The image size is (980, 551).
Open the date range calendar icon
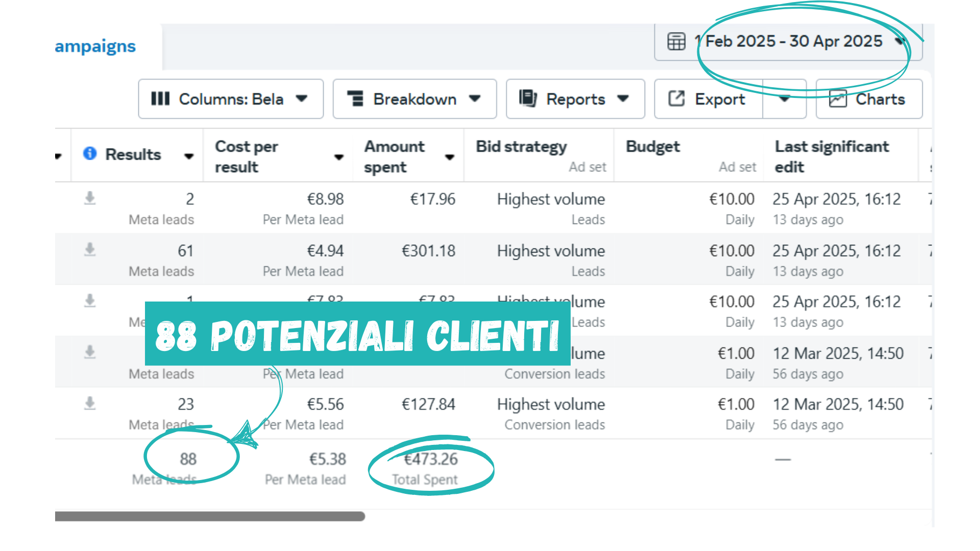[676, 41]
